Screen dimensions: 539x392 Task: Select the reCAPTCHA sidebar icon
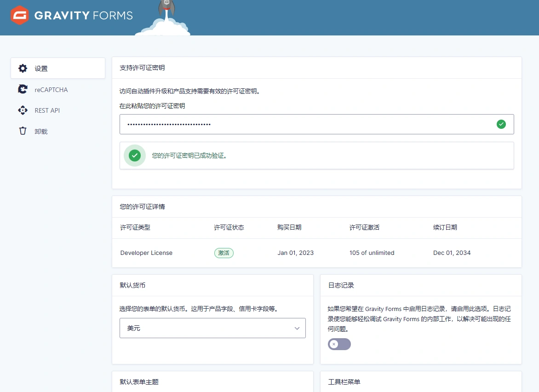pos(23,89)
